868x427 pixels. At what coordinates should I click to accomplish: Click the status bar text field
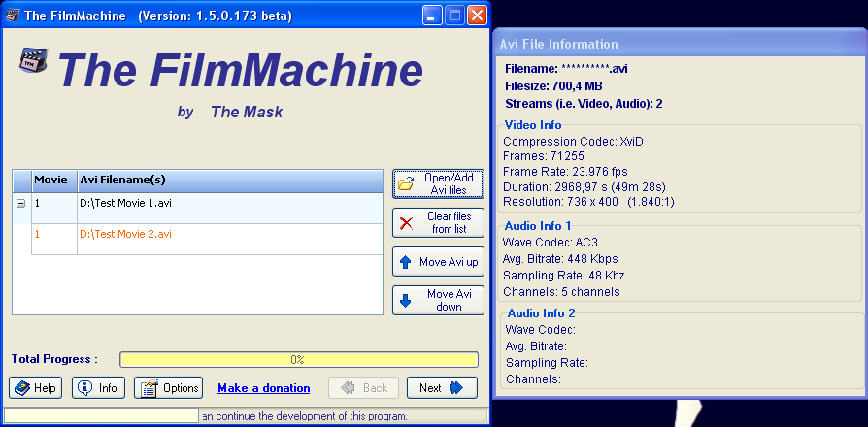click(101, 415)
